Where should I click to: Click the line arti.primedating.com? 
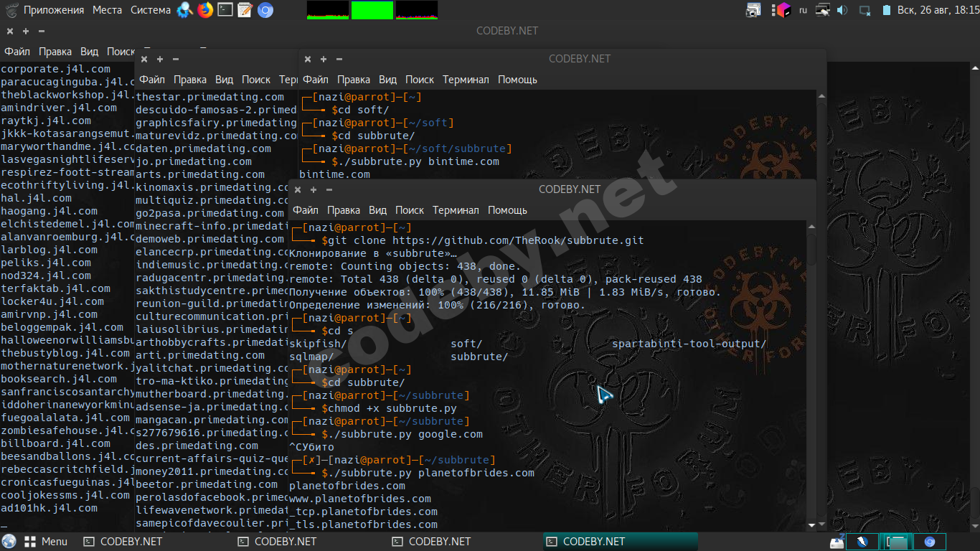[x=200, y=355]
